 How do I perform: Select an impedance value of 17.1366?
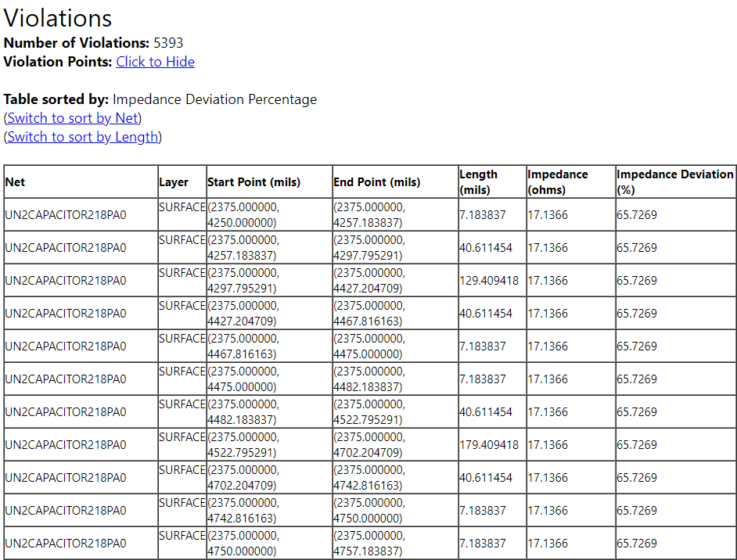[548, 214]
